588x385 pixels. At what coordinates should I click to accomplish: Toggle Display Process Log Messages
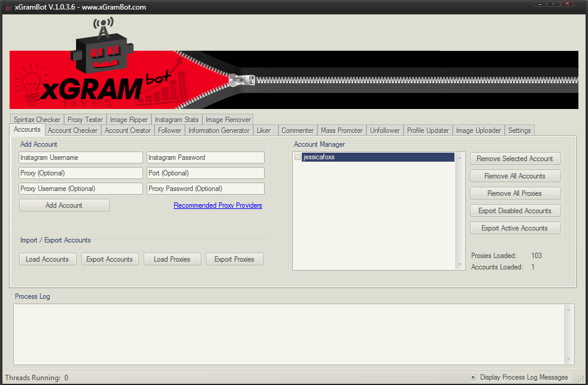click(x=473, y=377)
